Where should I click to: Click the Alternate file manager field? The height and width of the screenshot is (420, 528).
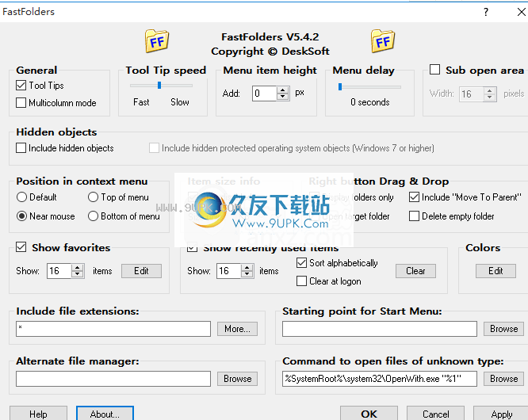[113, 379]
